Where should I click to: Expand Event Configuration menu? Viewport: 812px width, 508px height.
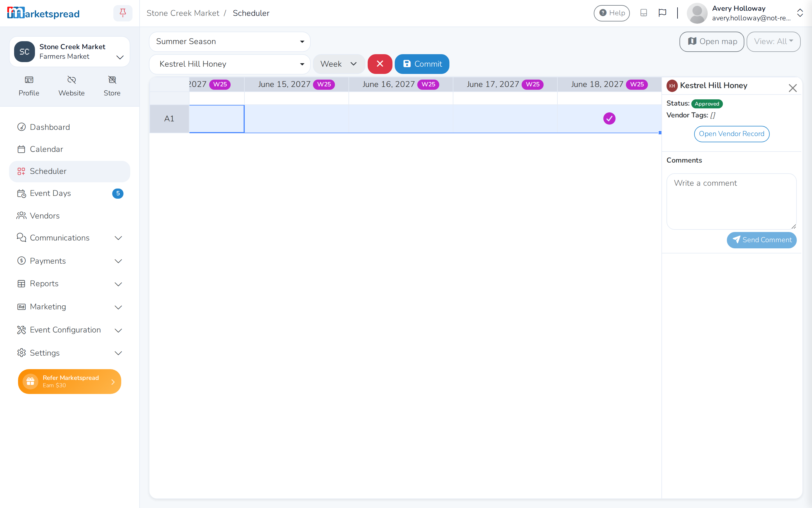click(69, 330)
